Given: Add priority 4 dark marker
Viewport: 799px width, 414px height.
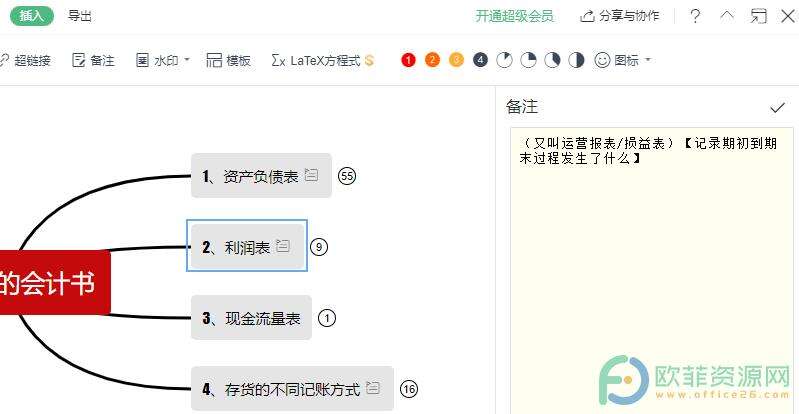Looking at the screenshot, I should pos(480,61).
